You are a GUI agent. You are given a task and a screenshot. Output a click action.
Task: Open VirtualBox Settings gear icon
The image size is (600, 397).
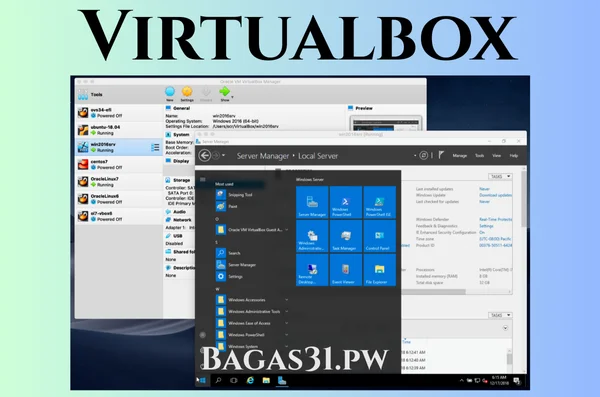pyautogui.click(x=187, y=92)
